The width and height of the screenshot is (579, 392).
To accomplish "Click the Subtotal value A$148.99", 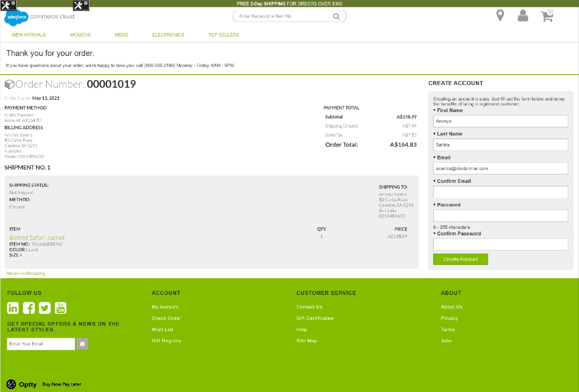I will [x=407, y=117].
